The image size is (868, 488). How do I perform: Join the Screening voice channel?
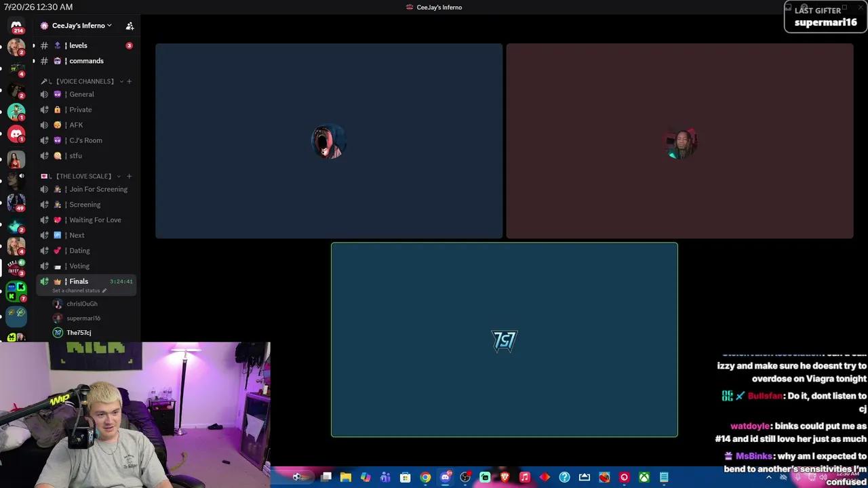[x=85, y=205]
